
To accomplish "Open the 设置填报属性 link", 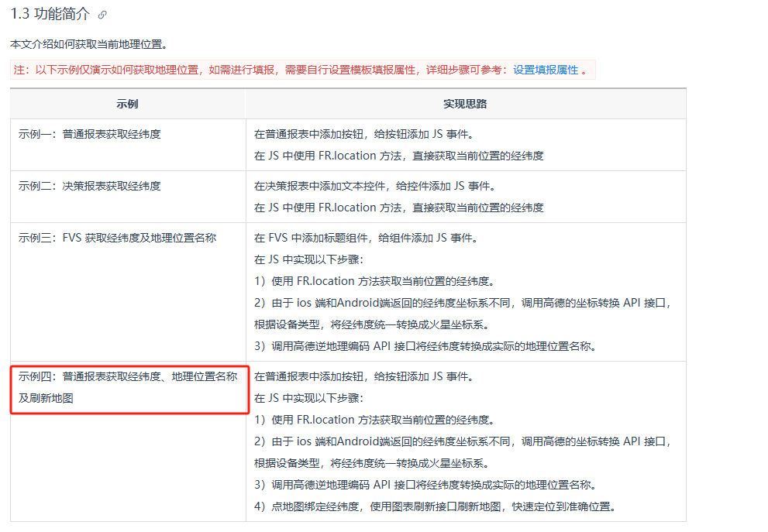I will pyautogui.click(x=546, y=70).
